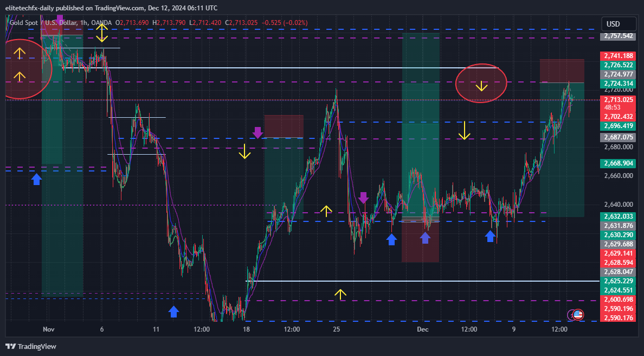Select gray price label 2,631.876
644x356 pixels.
[619, 225]
